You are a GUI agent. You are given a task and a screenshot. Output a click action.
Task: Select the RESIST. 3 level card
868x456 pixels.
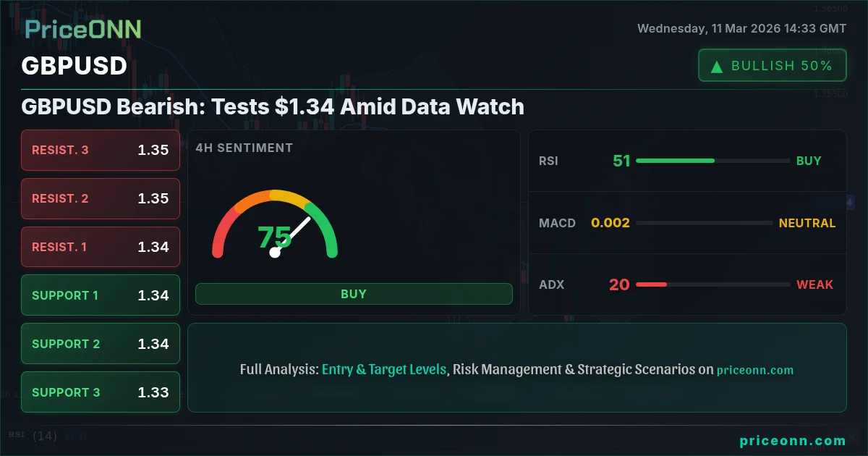101,151
